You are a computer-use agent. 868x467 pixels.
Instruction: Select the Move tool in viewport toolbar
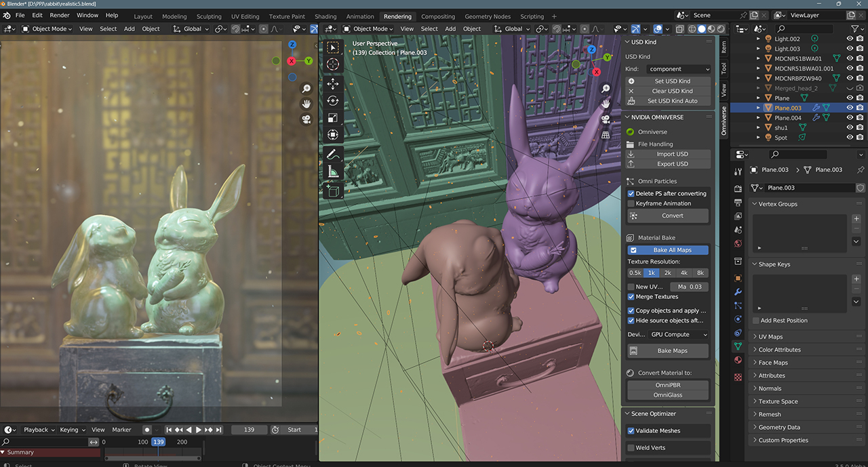click(333, 83)
